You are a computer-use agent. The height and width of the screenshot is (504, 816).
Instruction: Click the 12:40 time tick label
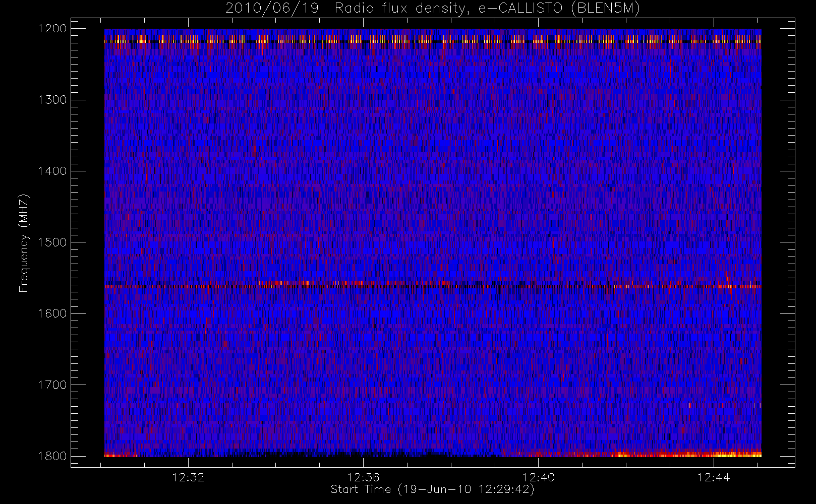click(x=539, y=477)
